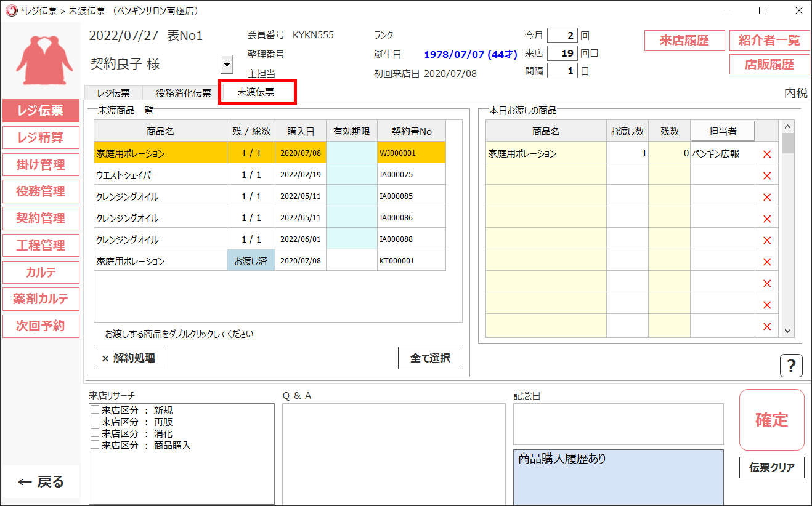
Task: Go back with the 戻る arrow button
Action: 41,481
